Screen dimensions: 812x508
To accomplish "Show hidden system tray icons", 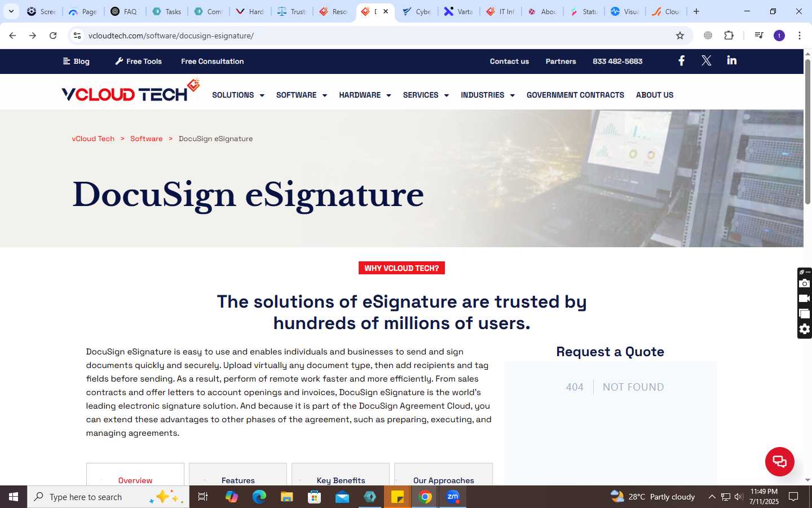I will (x=712, y=497).
